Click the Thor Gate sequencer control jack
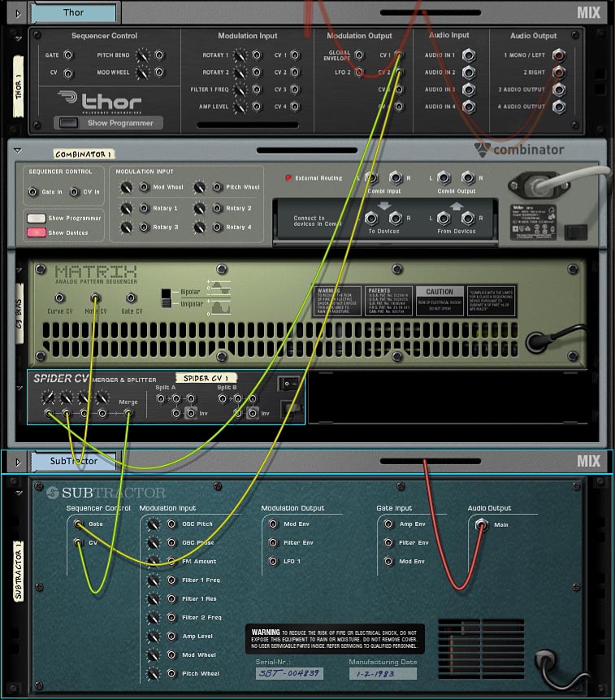Screen dimensions: 615x700 click(x=67, y=55)
